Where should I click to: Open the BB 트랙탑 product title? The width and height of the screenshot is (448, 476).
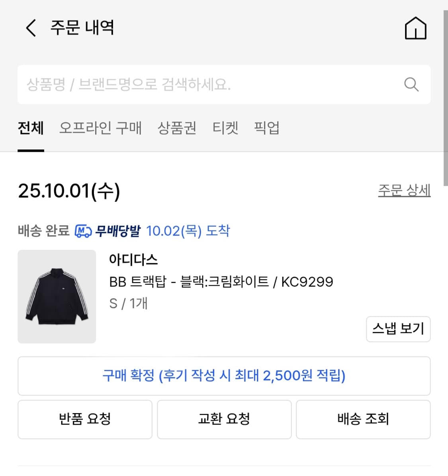pyautogui.click(x=221, y=282)
